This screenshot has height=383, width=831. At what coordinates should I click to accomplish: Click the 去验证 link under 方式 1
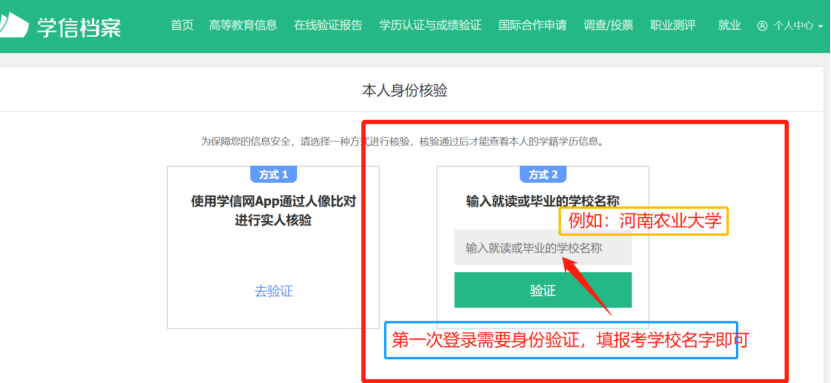click(x=273, y=291)
